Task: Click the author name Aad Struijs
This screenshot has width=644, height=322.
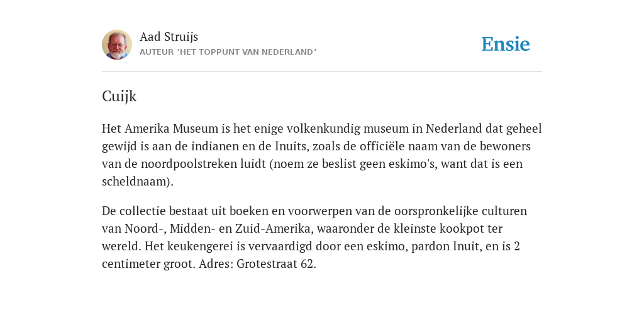Action: (169, 36)
